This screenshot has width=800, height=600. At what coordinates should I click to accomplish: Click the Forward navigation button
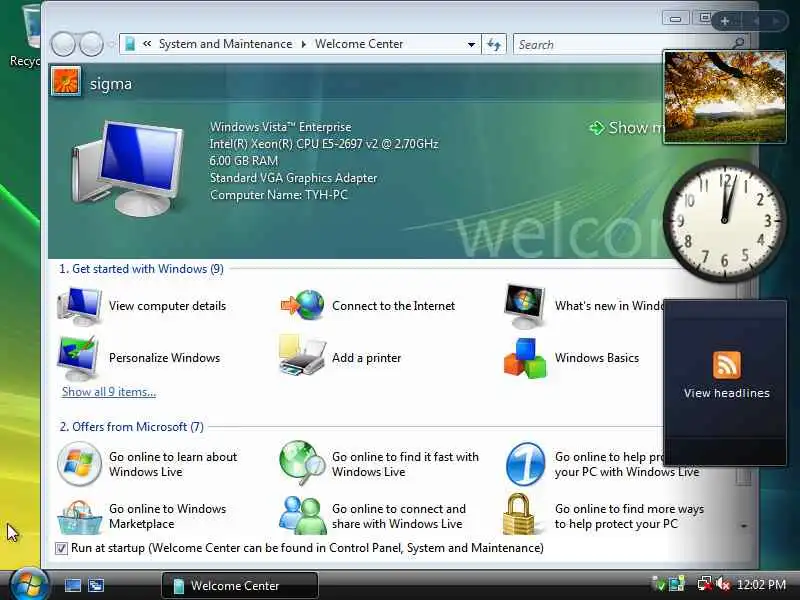click(x=91, y=44)
